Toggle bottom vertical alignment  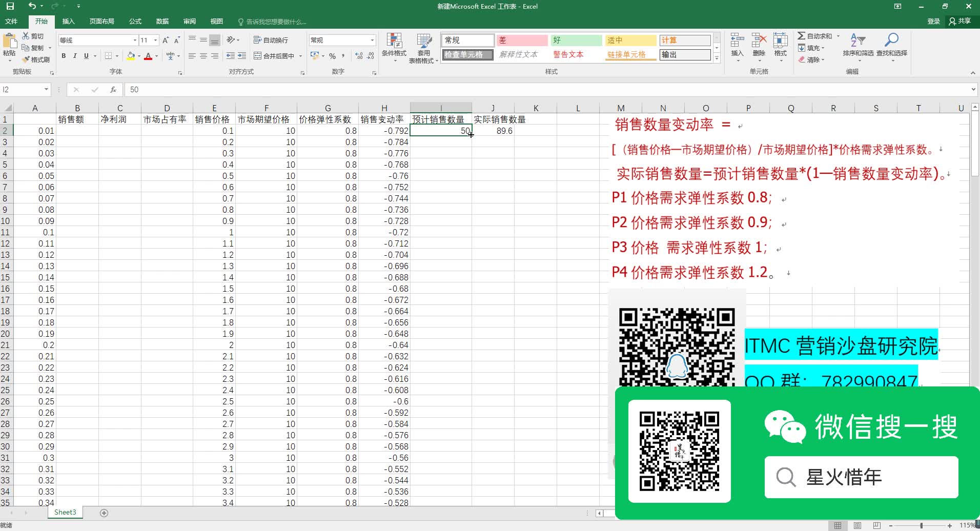click(x=215, y=40)
